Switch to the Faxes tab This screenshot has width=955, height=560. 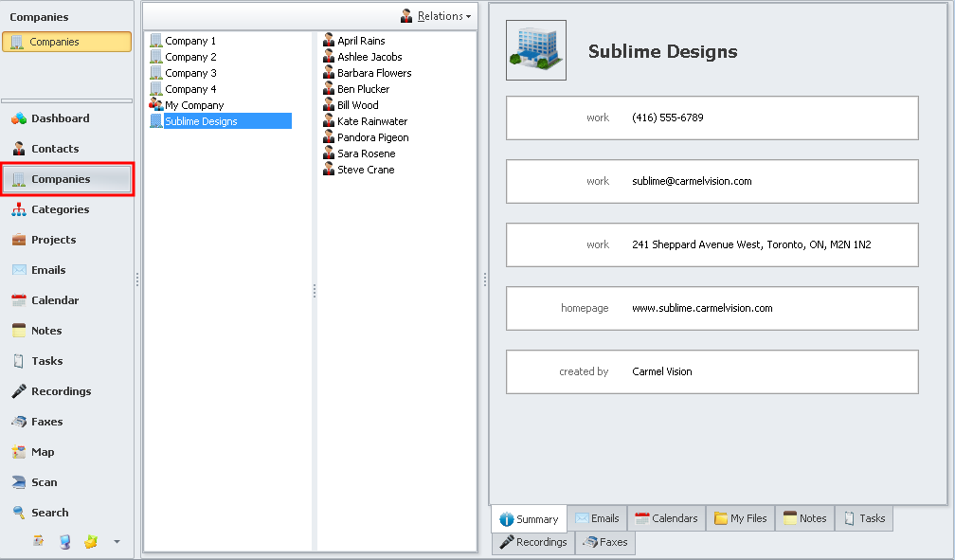pos(605,543)
